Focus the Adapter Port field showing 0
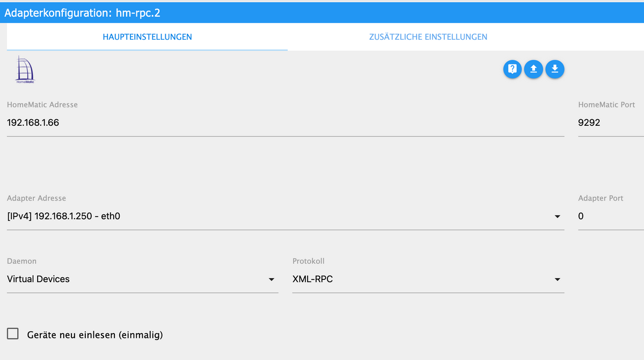This screenshot has height=360, width=644. [x=611, y=216]
